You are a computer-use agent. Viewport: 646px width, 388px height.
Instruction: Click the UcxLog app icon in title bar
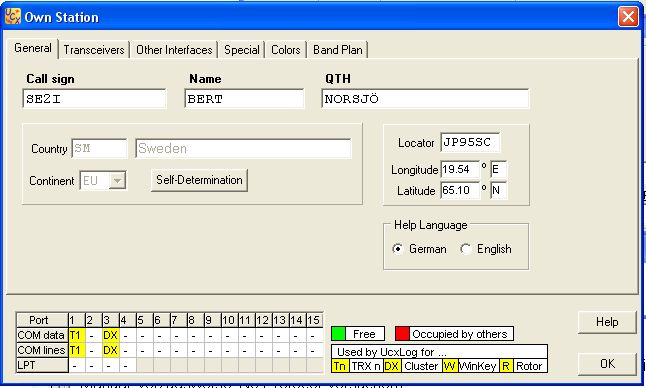tap(13, 16)
